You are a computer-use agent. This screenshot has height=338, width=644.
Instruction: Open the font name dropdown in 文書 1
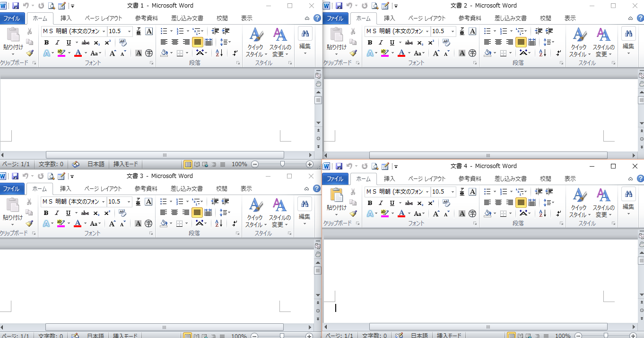click(x=104, y=31)
